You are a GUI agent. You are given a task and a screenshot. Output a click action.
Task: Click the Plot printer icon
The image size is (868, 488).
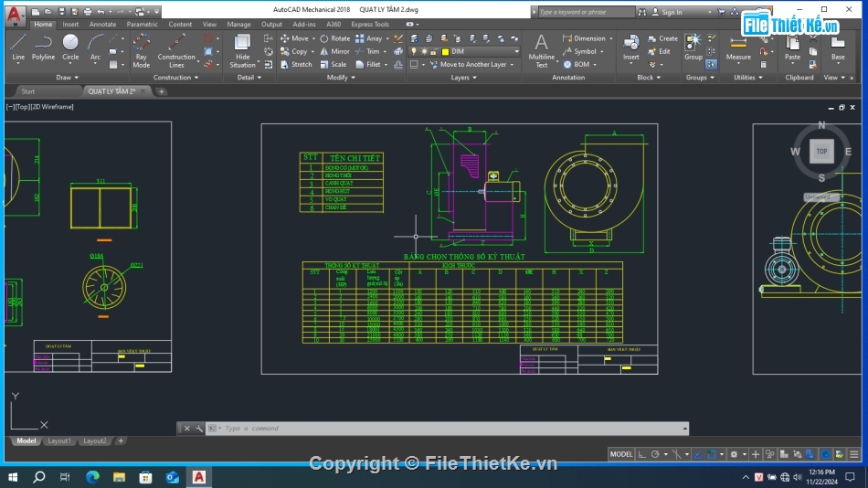tap(88, 12)
